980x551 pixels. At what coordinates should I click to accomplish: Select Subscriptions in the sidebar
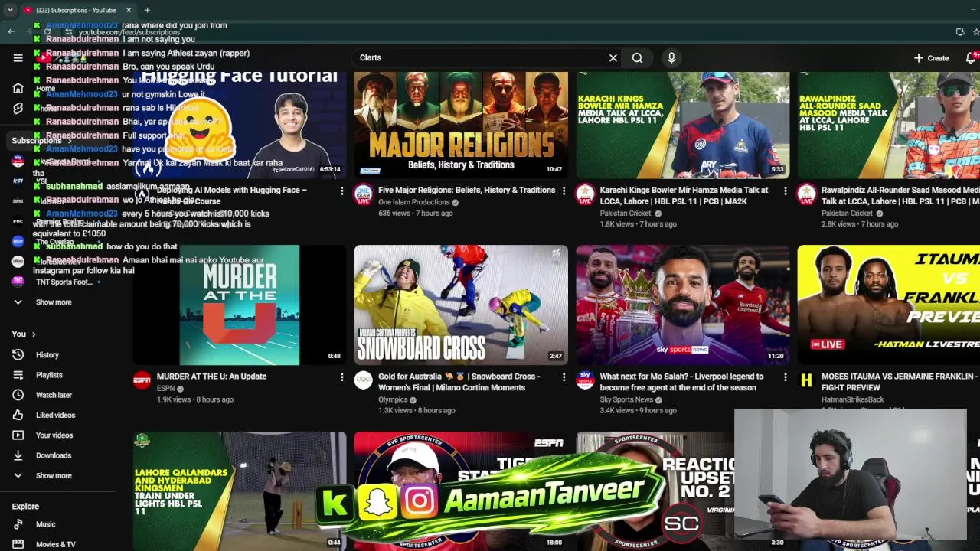(36, 141)
